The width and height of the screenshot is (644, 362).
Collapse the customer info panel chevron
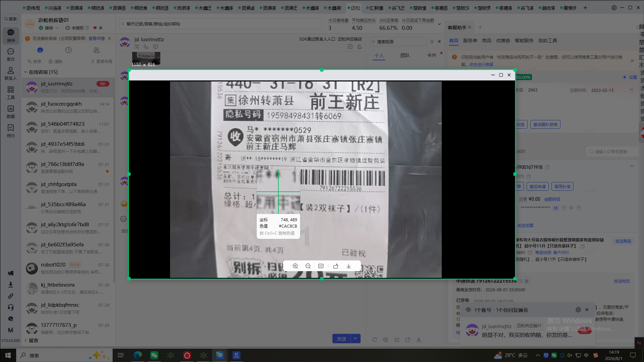pyautogui.click(x=632, y=90)
